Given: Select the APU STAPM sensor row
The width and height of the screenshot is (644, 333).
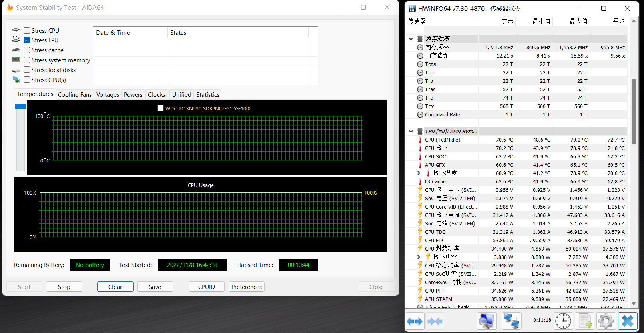Looking at the screenshot, I should [517, 299].
